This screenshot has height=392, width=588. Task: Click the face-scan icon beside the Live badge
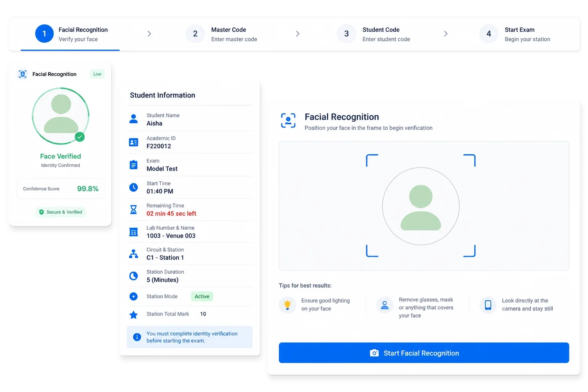click(23, 74)
